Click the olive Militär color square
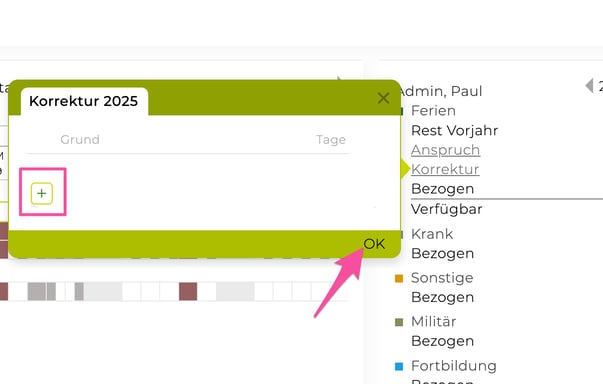Screen dimensions: 603x384 click(x=399, y=322)
